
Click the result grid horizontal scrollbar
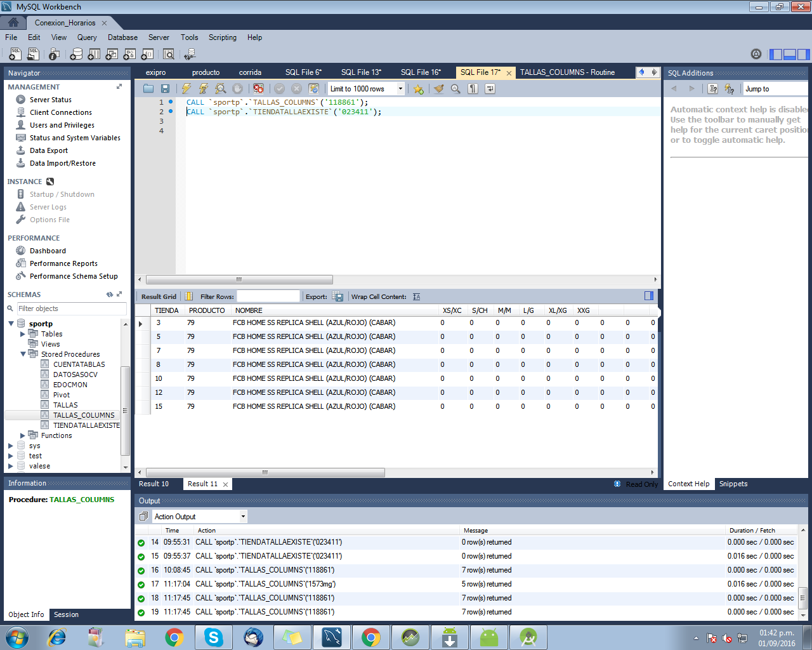pyautogui.click(x=265, y=472)
